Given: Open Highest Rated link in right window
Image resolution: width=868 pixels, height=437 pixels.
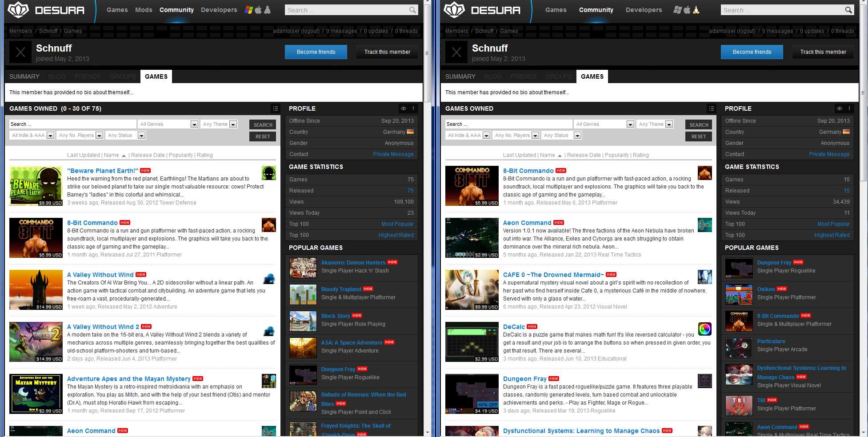Looking at the screenshot, I should pos(832,235).
